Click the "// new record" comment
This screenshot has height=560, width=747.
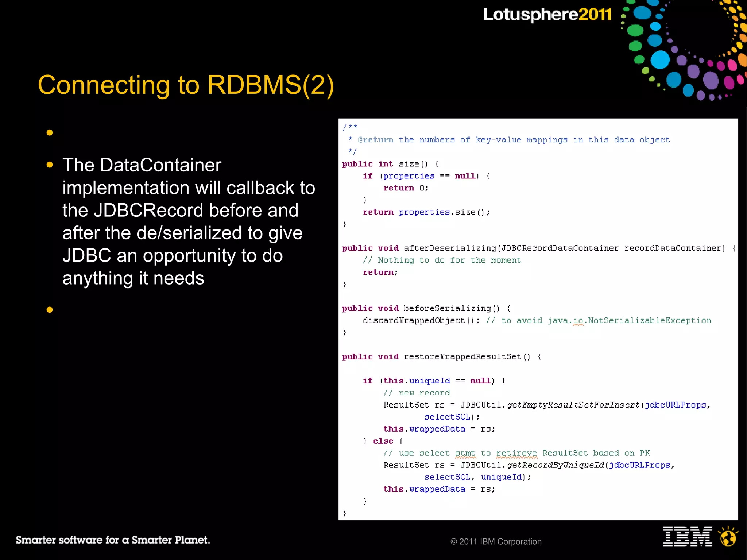click(417, 393)
